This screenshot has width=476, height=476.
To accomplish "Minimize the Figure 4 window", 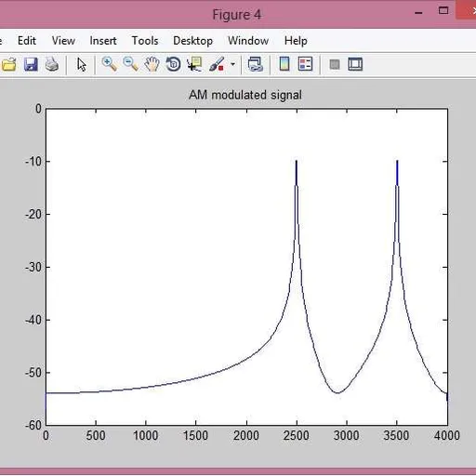I will (x=418, y=13).
